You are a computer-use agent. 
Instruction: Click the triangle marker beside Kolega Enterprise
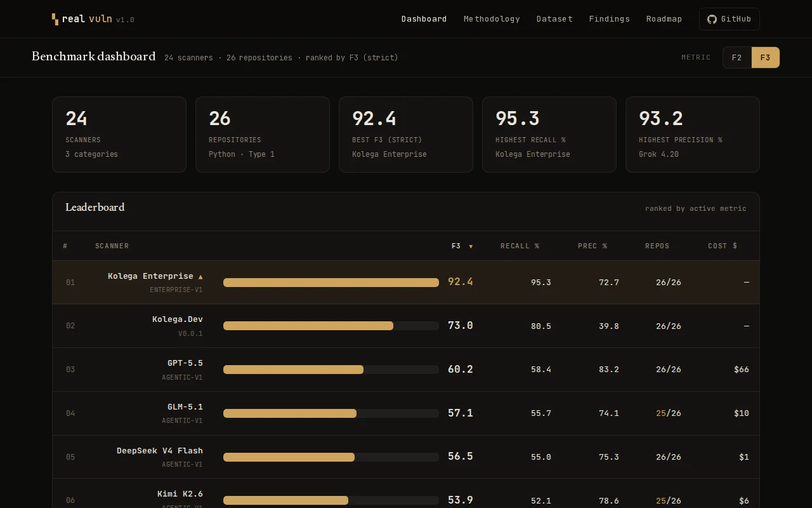coord(200,277)
